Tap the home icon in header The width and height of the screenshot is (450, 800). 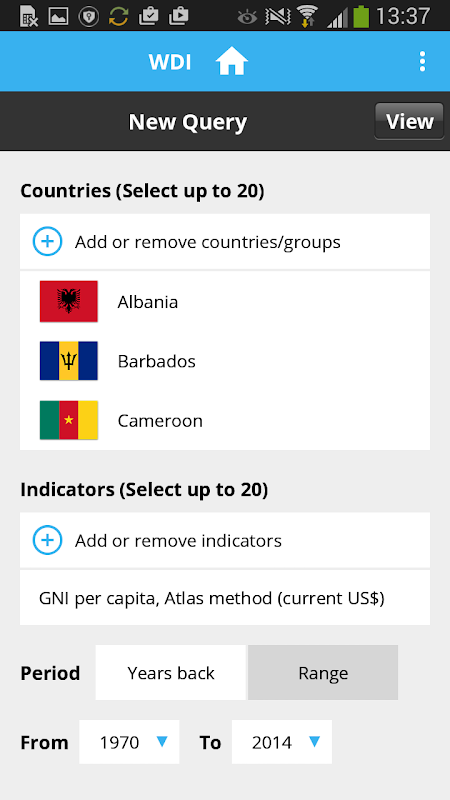tap(232, 62)
